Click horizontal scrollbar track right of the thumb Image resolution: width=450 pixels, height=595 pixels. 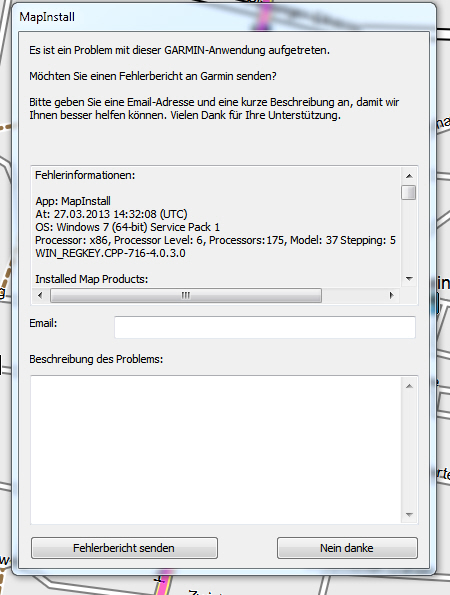(x=352, y=295)
